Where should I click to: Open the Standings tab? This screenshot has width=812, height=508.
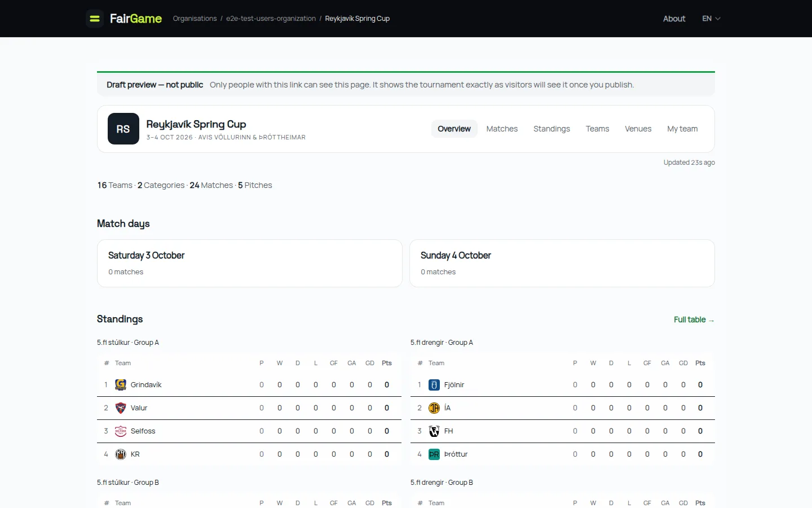tap(551, 129)
